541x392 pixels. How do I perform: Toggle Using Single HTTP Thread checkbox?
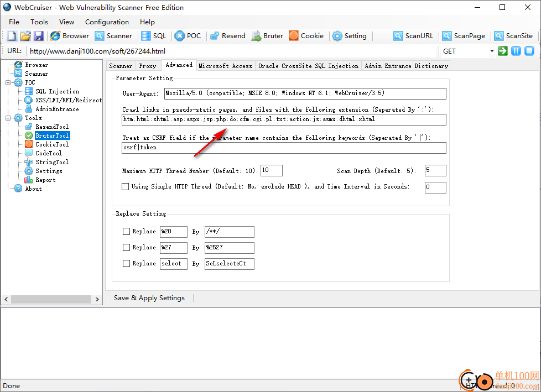point(125,186)
